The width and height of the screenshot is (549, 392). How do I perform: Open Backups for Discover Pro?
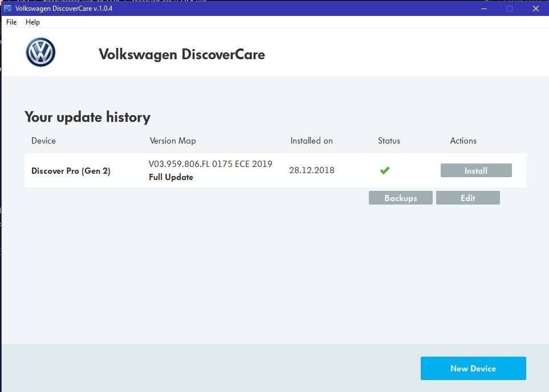pos(400,198)
